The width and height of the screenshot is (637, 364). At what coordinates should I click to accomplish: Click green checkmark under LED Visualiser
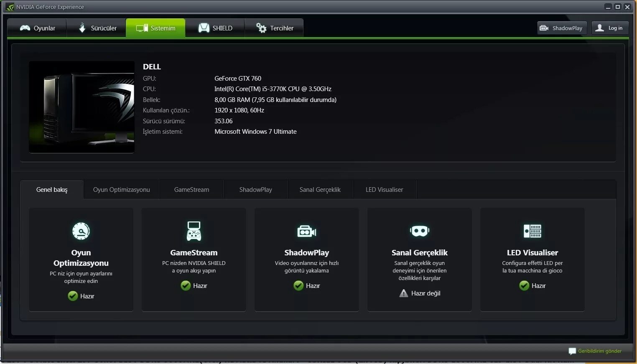[x=524, y=285]
